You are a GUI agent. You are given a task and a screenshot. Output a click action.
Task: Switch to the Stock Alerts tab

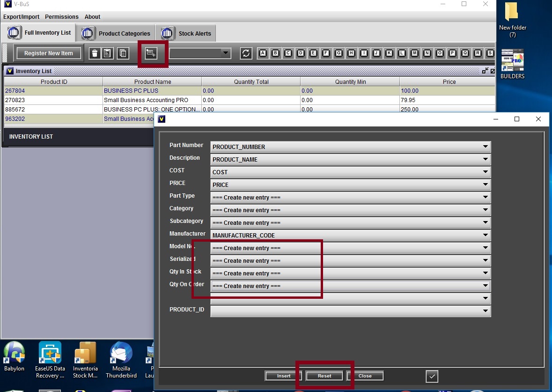point(186,33)
